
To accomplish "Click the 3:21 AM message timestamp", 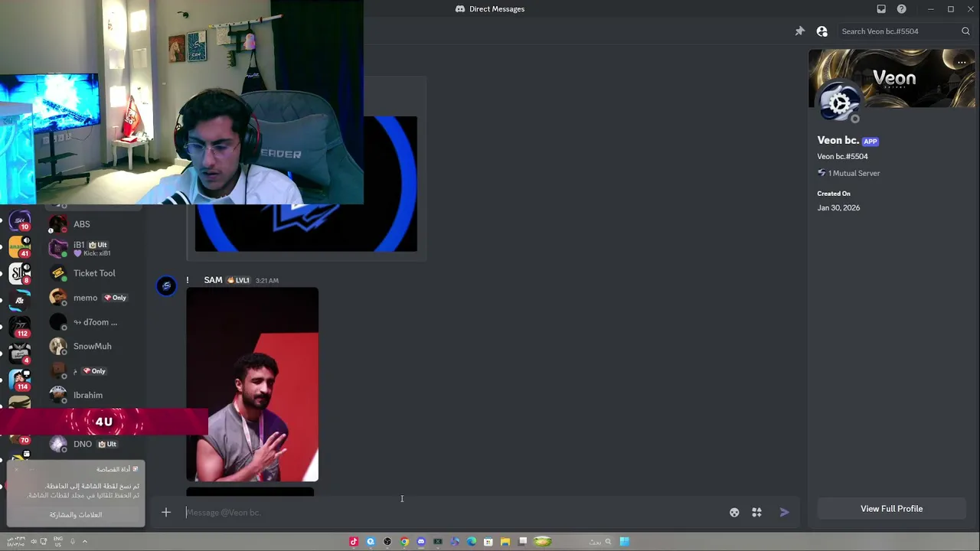I will click(266, 281).
